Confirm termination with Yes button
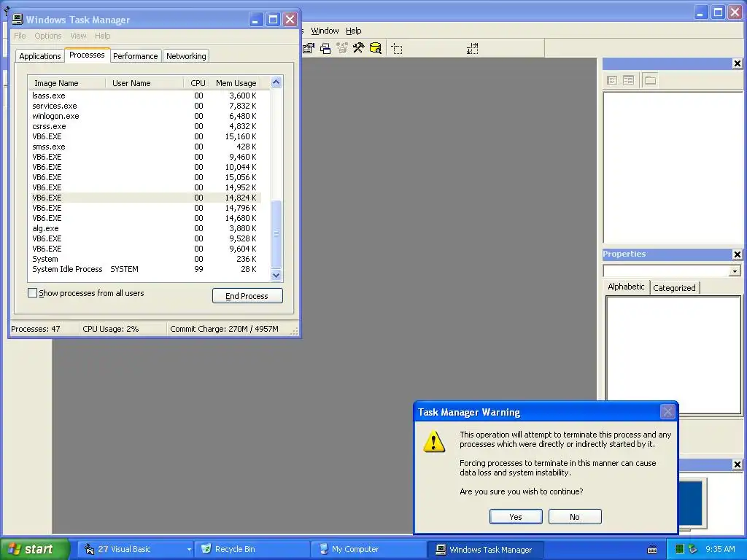Screen dimensions: 747x560 pos(516,517)
